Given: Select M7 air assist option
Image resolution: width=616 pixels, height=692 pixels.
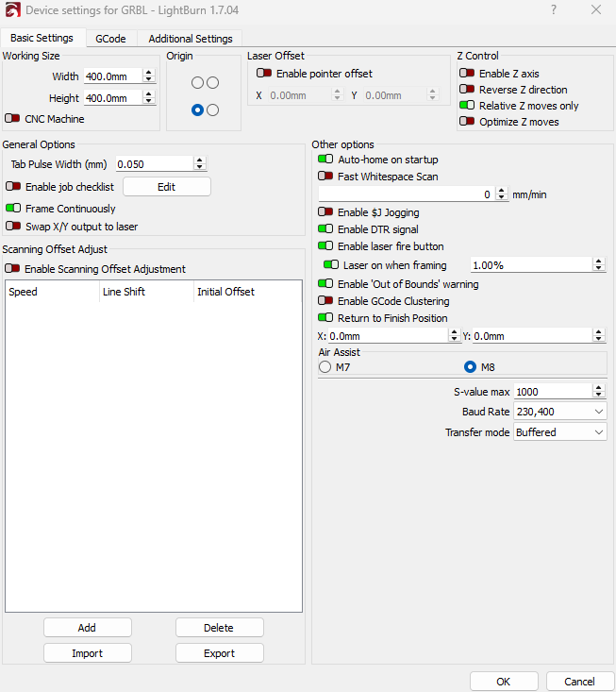Looking at the screenshot, I should click(325, 366).
